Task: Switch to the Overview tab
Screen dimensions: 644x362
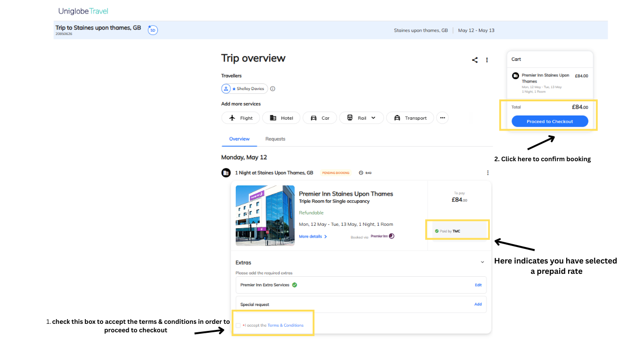Action: (x=239, y=139)
